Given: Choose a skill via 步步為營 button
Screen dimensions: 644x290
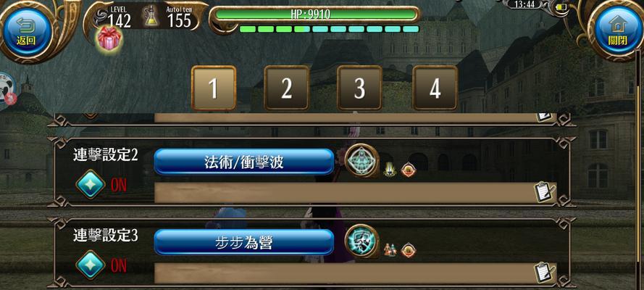Looking at the screenshot, I should 244,242.
